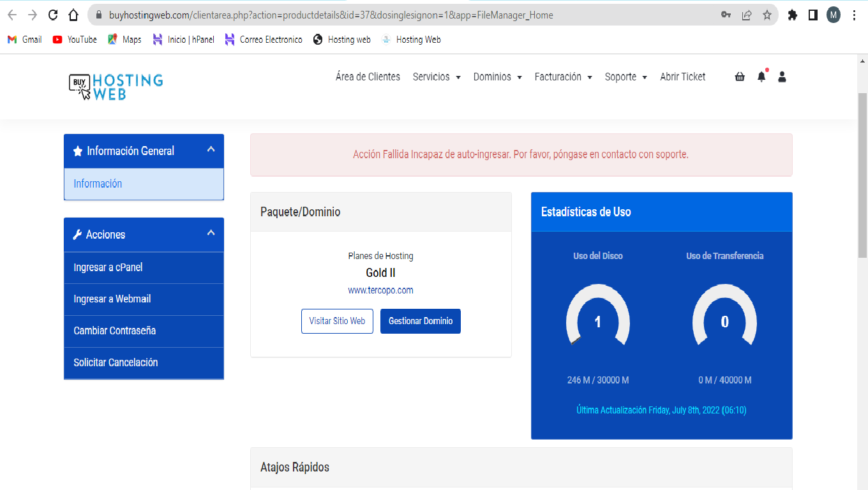Open the user account profile icon

coord(782,77)
